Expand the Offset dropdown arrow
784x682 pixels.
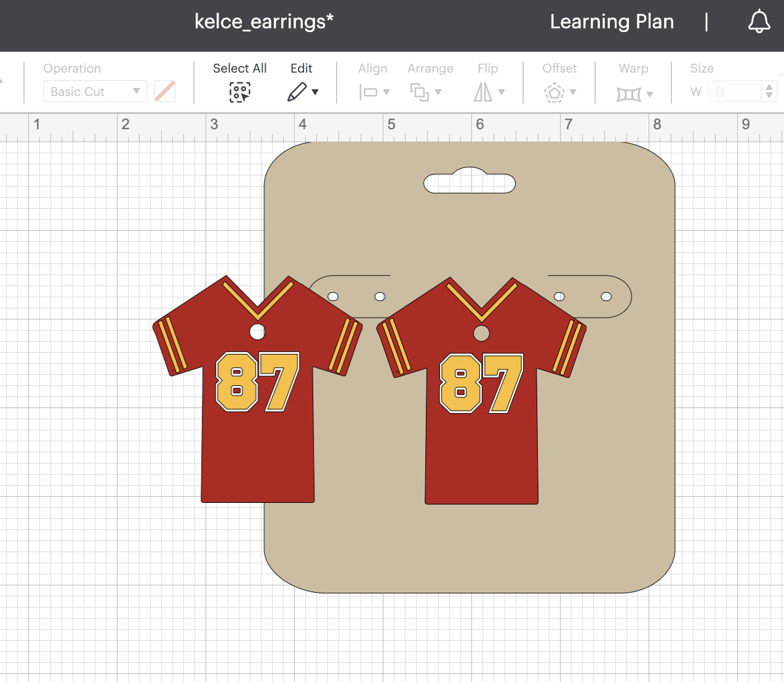(573, 92)
